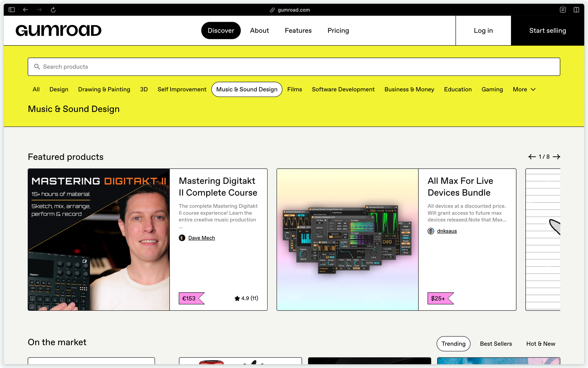Select the Self Improvement category

click(x=182, y=89)
